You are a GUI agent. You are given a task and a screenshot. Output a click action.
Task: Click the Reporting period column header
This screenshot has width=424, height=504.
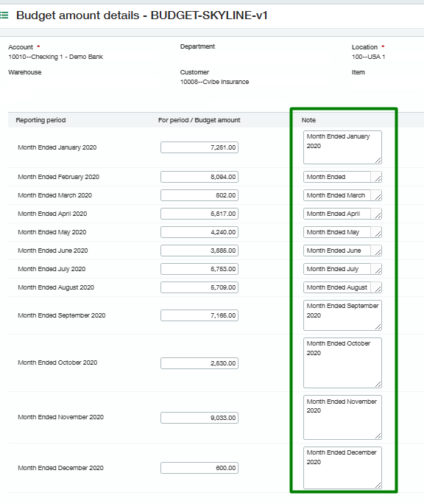40,120
